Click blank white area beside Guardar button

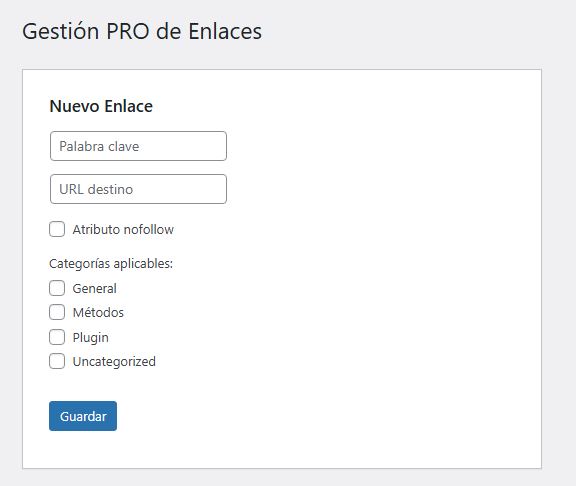click(294, 416)
